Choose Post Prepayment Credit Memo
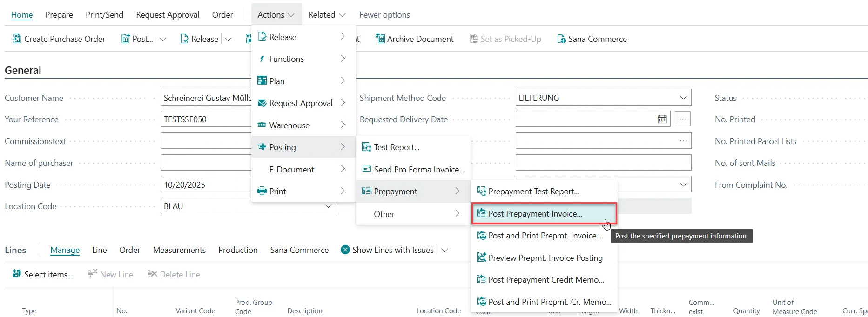The image size is (868, 317). click(545, 280)
